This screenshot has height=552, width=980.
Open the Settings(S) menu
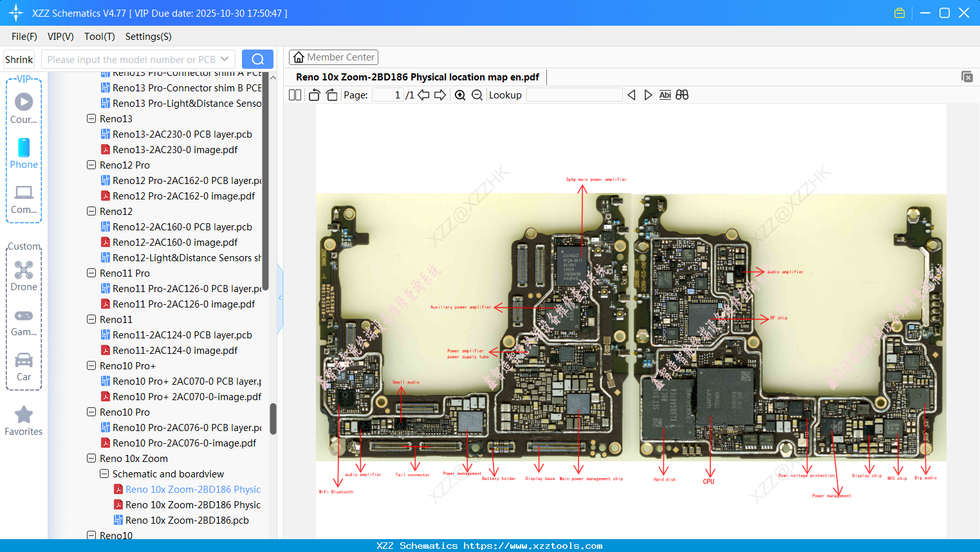148,37
